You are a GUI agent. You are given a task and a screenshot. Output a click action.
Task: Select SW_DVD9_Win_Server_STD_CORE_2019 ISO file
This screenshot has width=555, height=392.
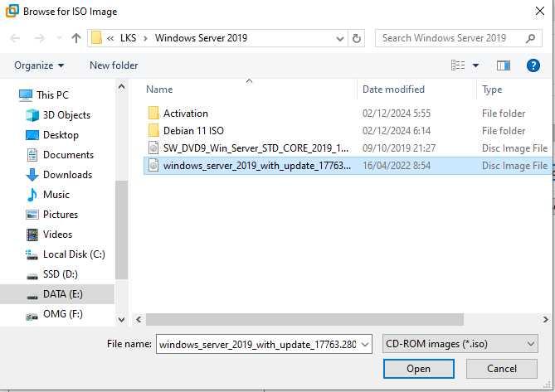click(256, 148)
